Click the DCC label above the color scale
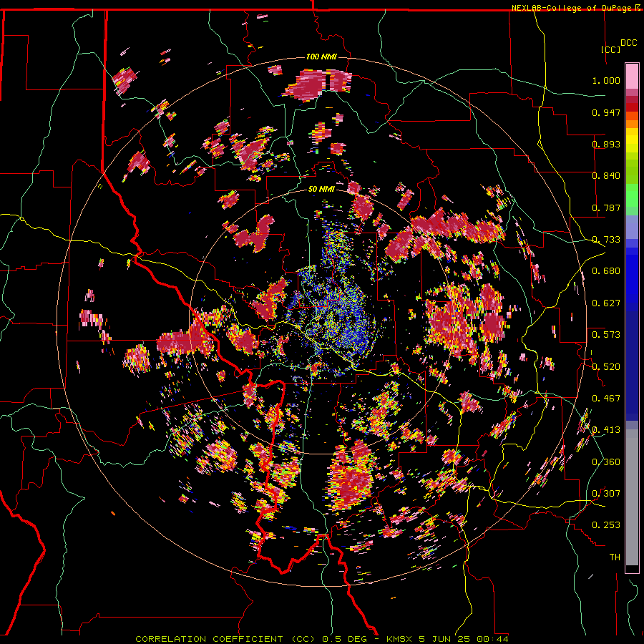The height and width of the screenshot is (644, 644). (629, 43)
